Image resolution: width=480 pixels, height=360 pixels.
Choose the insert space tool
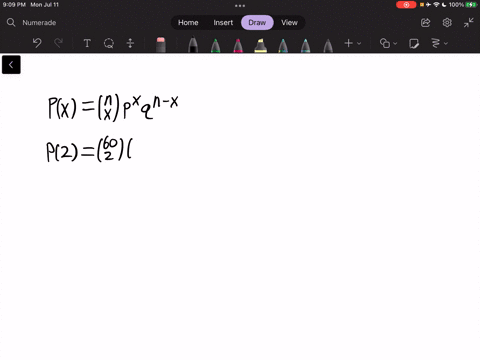[130, 43]
